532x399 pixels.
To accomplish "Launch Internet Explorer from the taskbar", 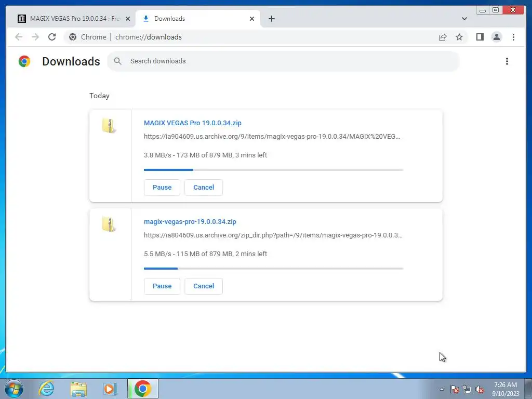I will coord(46,389).
